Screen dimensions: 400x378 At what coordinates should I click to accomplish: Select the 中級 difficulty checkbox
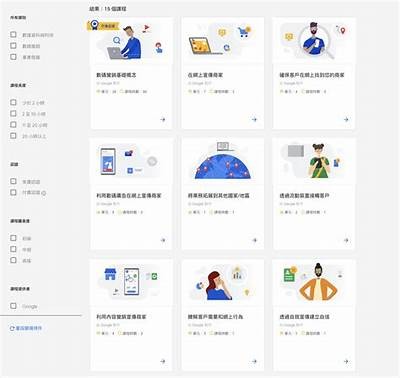(x=13, y=249)
